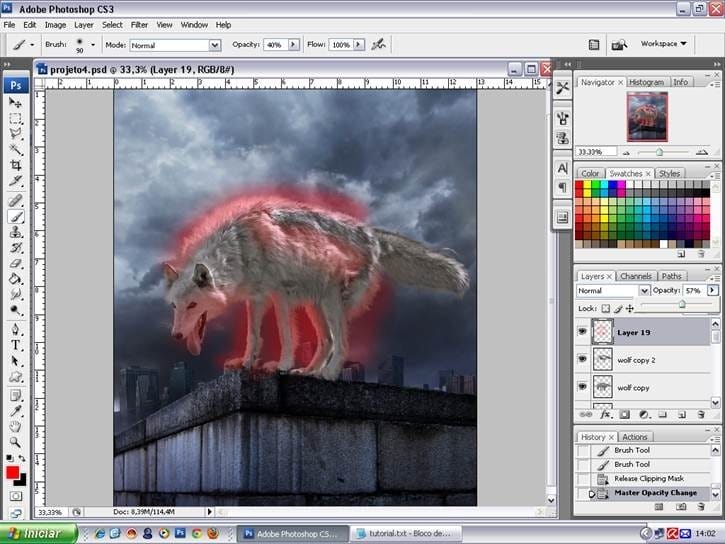Screen dimensions: 725x544
Task: Click the Navigator zoom slider handle
Action: [659, 152]
